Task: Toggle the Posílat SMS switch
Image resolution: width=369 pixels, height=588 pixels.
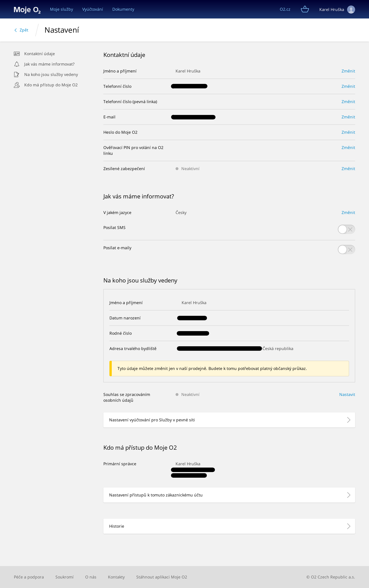Action: 346,229
